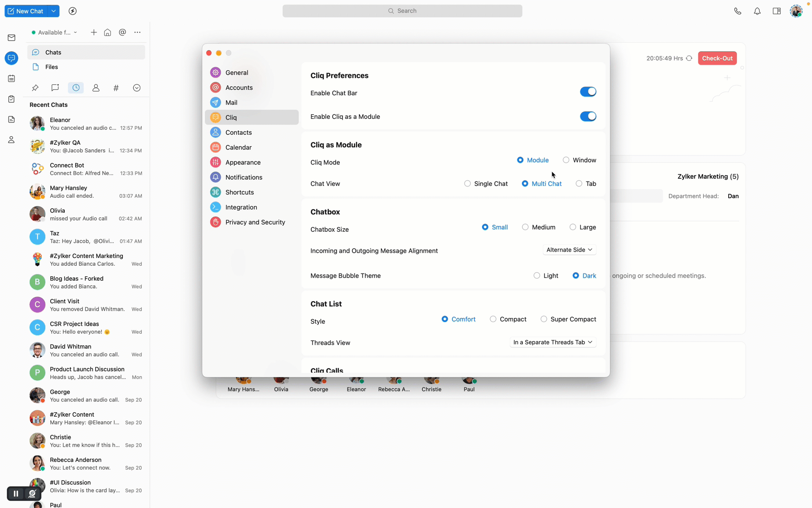This screenshot has width=812, height=508.
Task: Toggle Enable Chat Bar switch
Action: pyautogui.click(x=588, y=92)
